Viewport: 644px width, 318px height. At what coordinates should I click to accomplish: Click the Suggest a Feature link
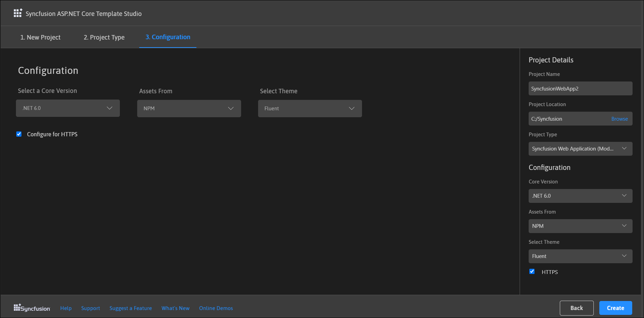click(x=131, y=308)
